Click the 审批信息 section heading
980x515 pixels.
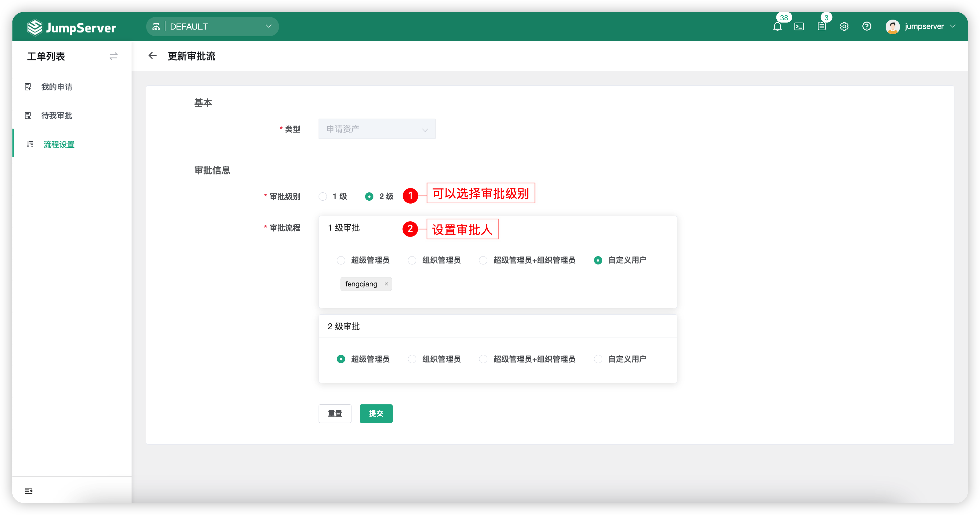212,170
